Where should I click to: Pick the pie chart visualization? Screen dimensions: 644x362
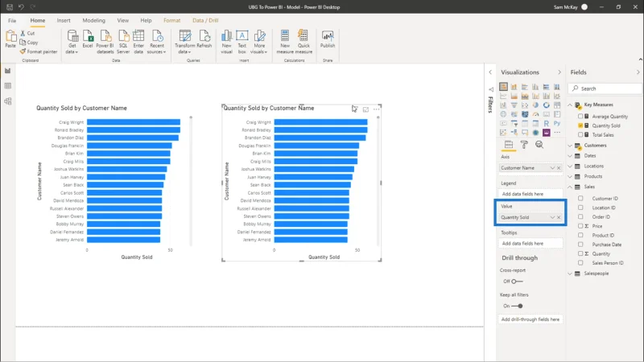pyautogui.click(x=535, y=105)
